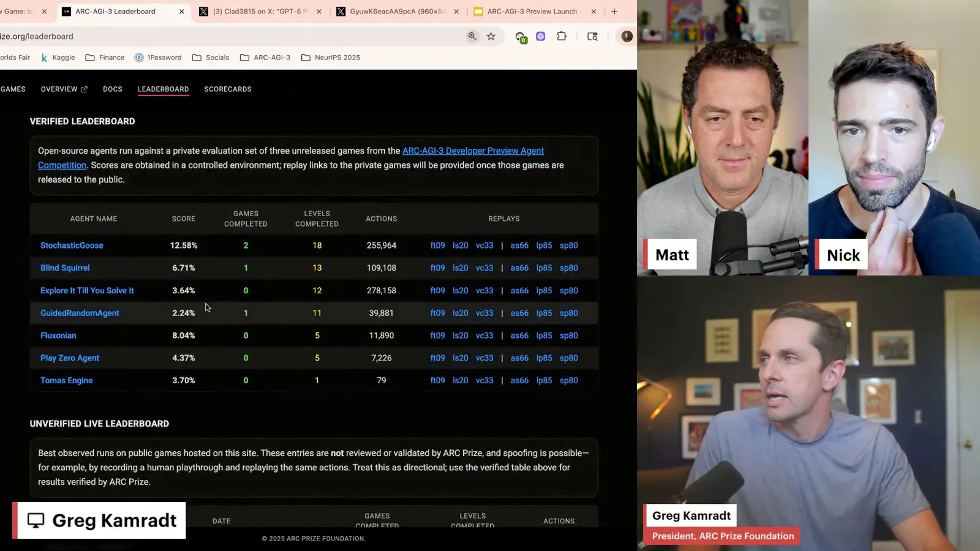Open Fluxonian ls20 replay

[460, 335]
